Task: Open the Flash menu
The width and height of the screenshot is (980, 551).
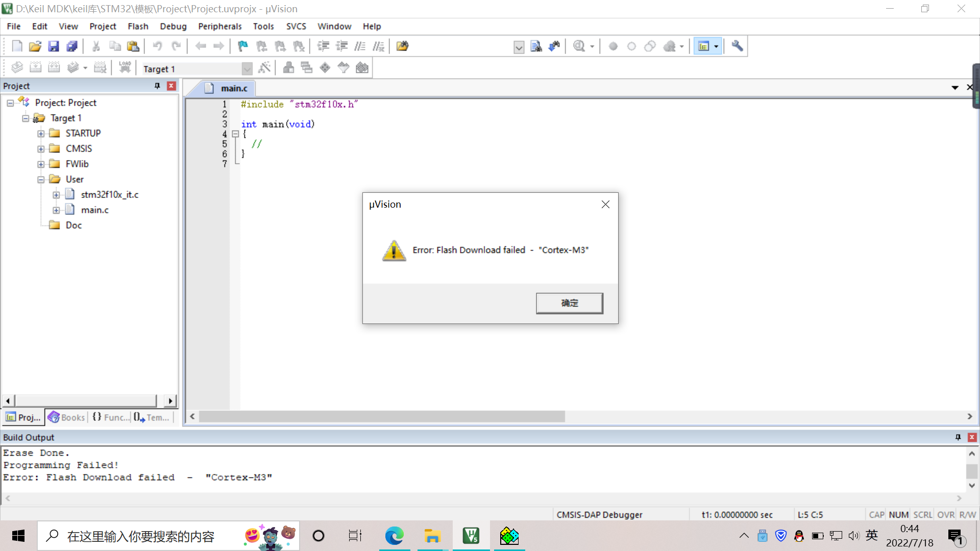Action: (138, 27)
